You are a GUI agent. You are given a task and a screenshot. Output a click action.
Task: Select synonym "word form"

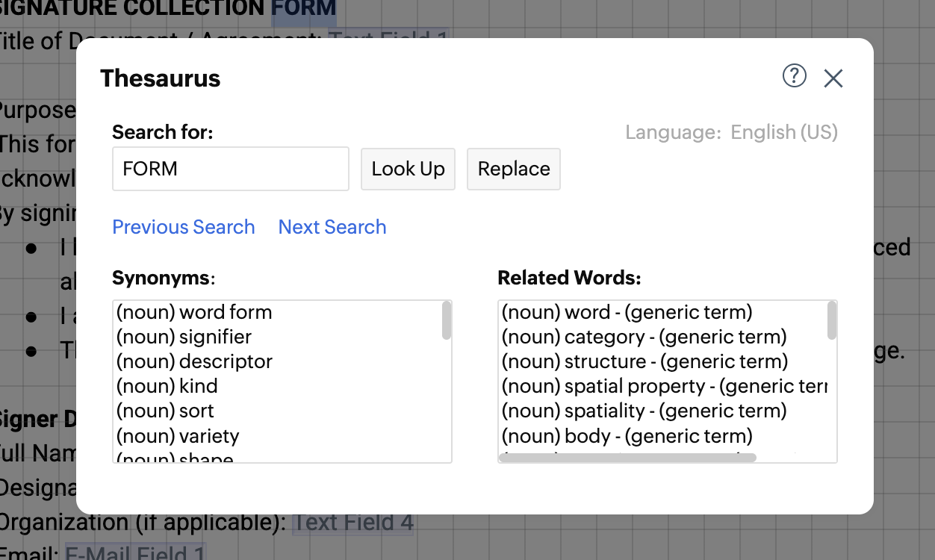[194, 312]
